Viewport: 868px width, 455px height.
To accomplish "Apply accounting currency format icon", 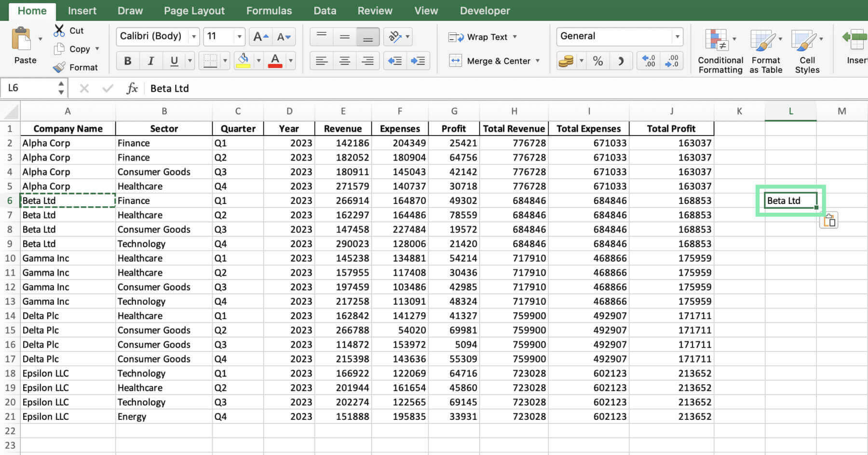I will [566, 61].
